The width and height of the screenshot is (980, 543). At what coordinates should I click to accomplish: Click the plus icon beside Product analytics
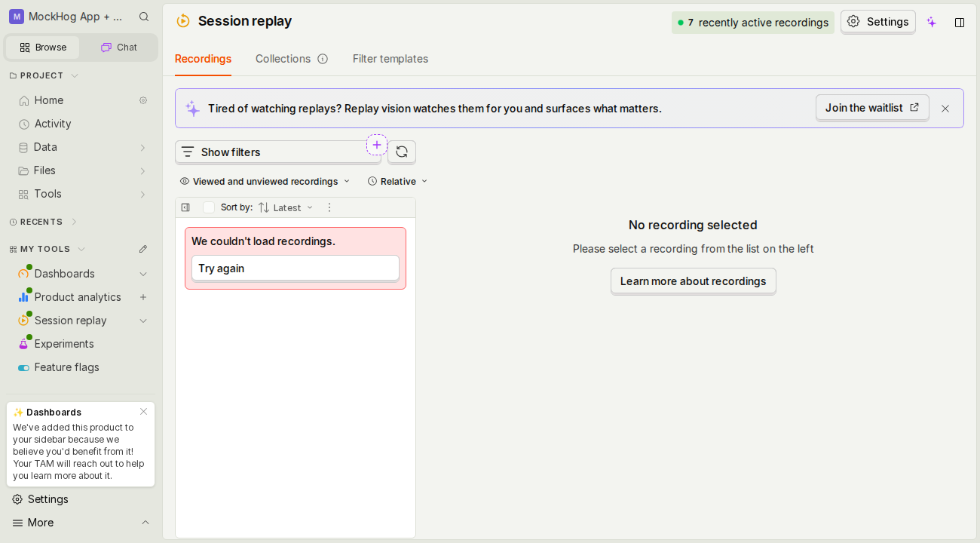pyautogui.click(x=143, y=297)
